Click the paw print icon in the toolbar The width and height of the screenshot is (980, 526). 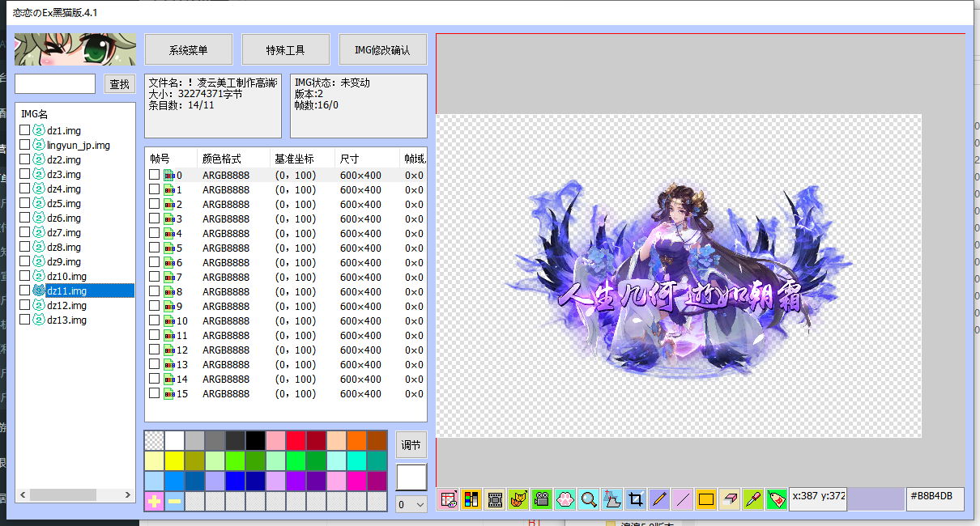pyautogui.click(x=564, y=499)
